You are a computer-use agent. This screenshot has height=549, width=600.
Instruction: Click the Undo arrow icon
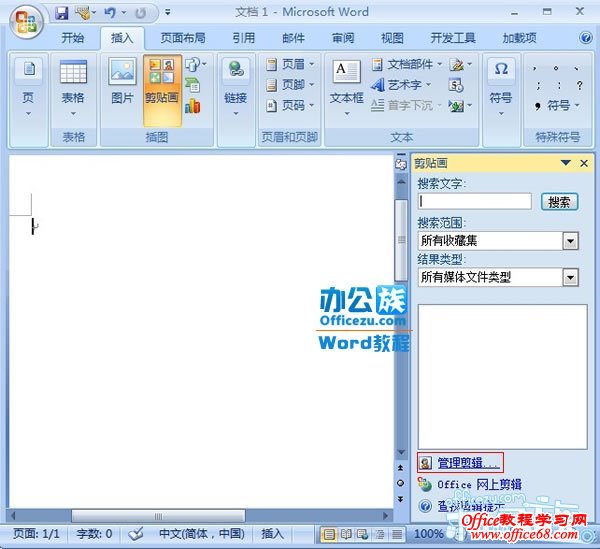(110, 13)
